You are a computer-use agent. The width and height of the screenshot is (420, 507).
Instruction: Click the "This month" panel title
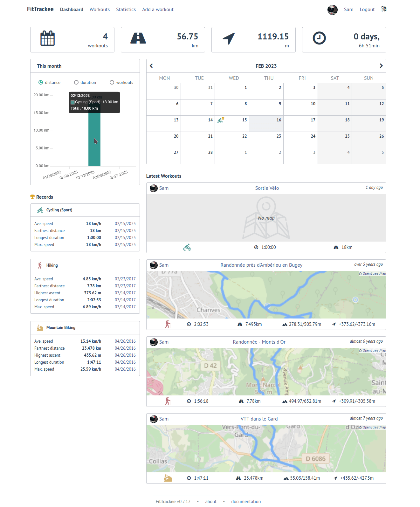click(49, 66)
